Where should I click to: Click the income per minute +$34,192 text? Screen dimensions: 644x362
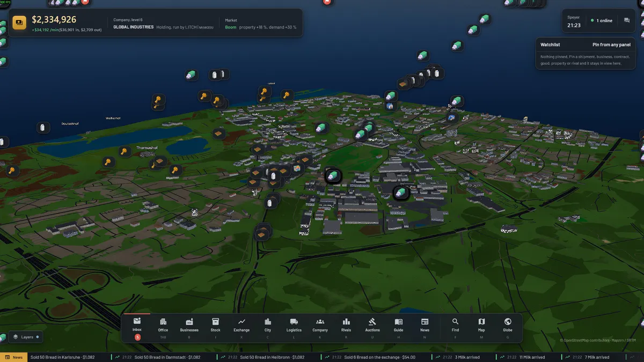[x=45, y=29]
